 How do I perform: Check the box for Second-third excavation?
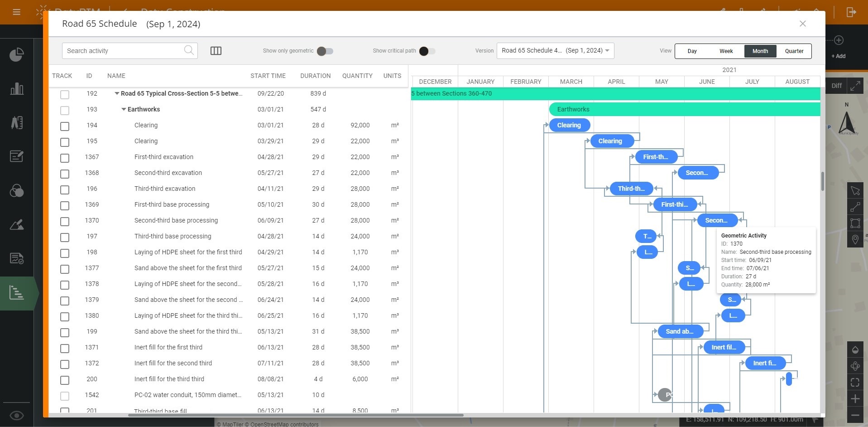click(x=65, y=174)
